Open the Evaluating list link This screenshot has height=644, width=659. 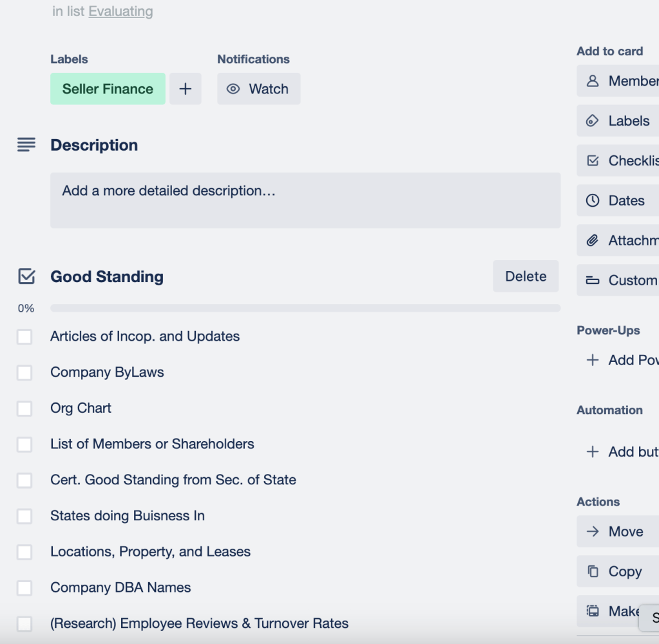pyautogui.click(x=120, y=12)
